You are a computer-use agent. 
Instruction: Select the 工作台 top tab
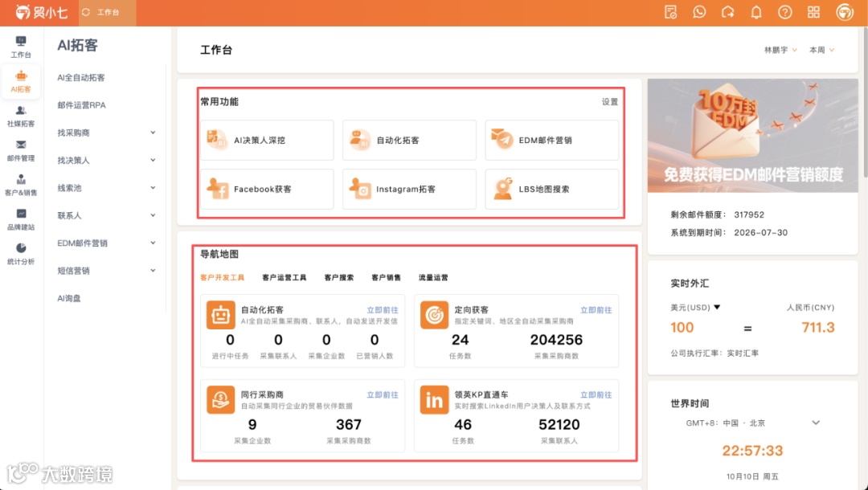click(108, 12)
